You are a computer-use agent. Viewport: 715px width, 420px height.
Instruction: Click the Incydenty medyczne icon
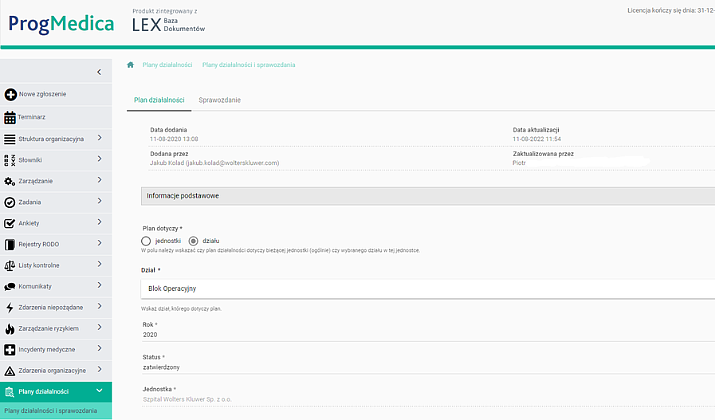click(11, 350)
